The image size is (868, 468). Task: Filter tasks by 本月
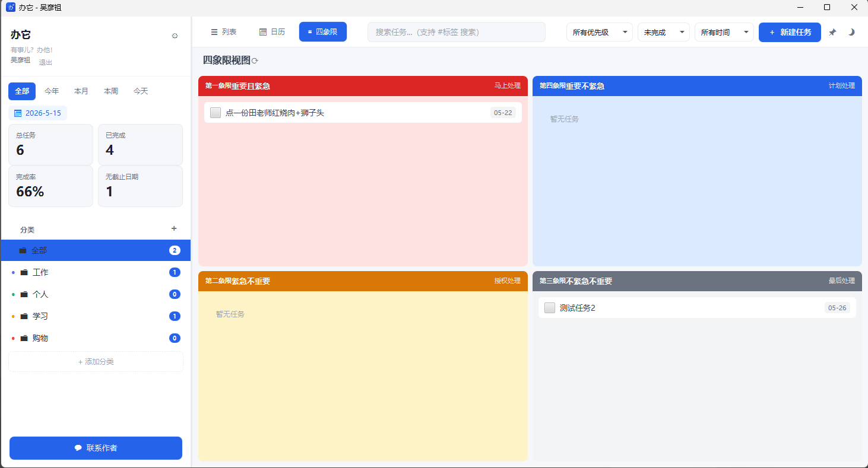(x=81, y=91)
